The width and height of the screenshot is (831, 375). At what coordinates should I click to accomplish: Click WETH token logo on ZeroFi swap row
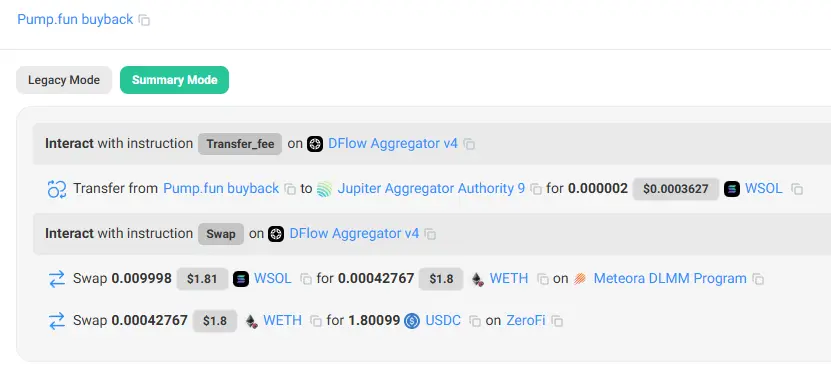point(251,321)
